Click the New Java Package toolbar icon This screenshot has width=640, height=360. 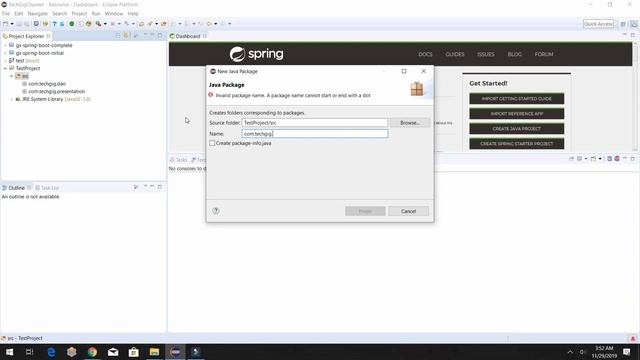click(x=89, y=24)
